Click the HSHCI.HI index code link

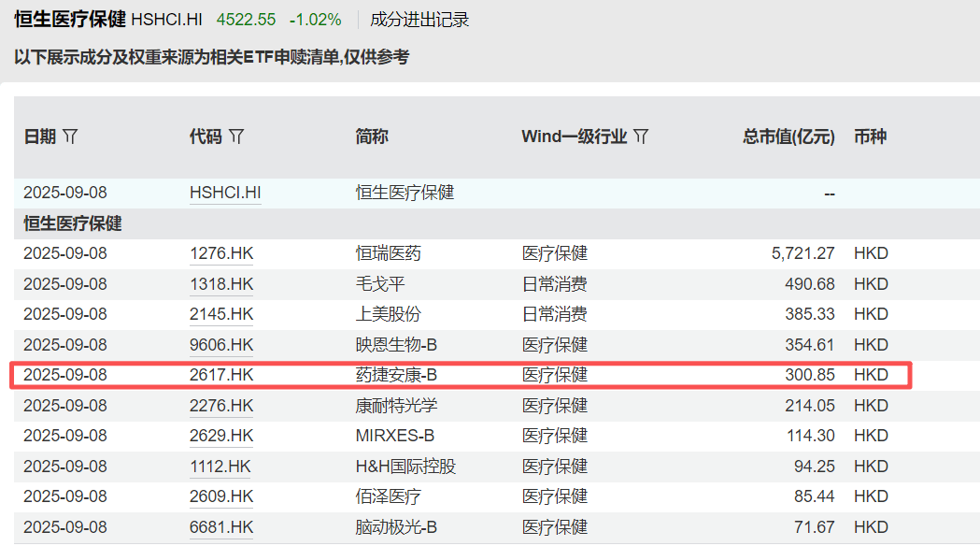pyautogui.click(x=225, y=193)
